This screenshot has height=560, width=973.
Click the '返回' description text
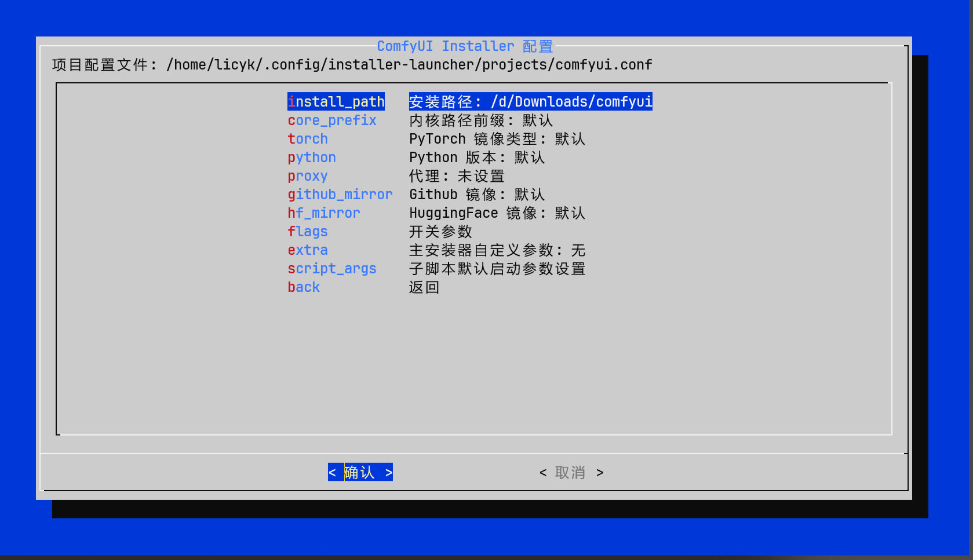pyautogui.click(x=424, y=287)
